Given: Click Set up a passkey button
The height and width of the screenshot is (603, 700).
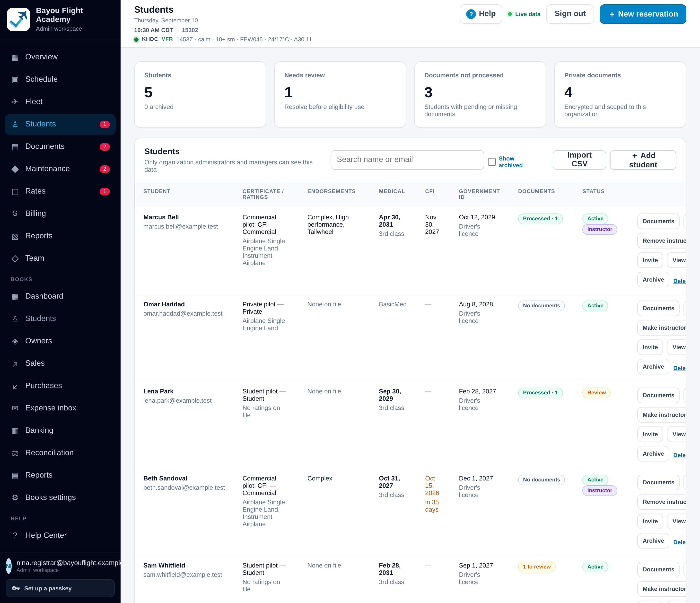Looking at the screenshot, I should point(60,588).
